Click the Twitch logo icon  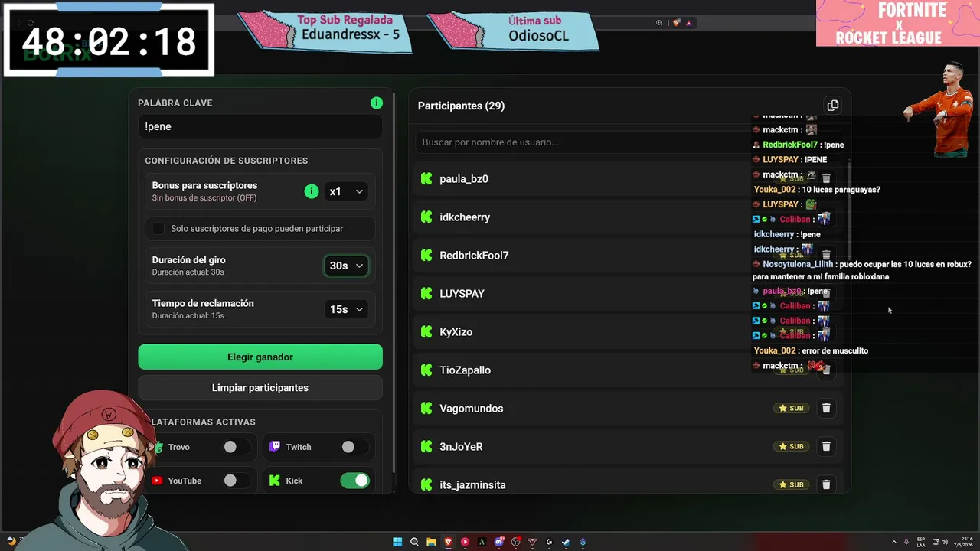click(x=275, y=447)
